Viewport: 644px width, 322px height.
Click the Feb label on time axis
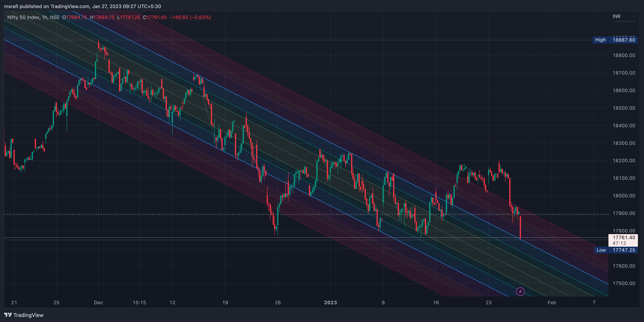coord(552,302)
